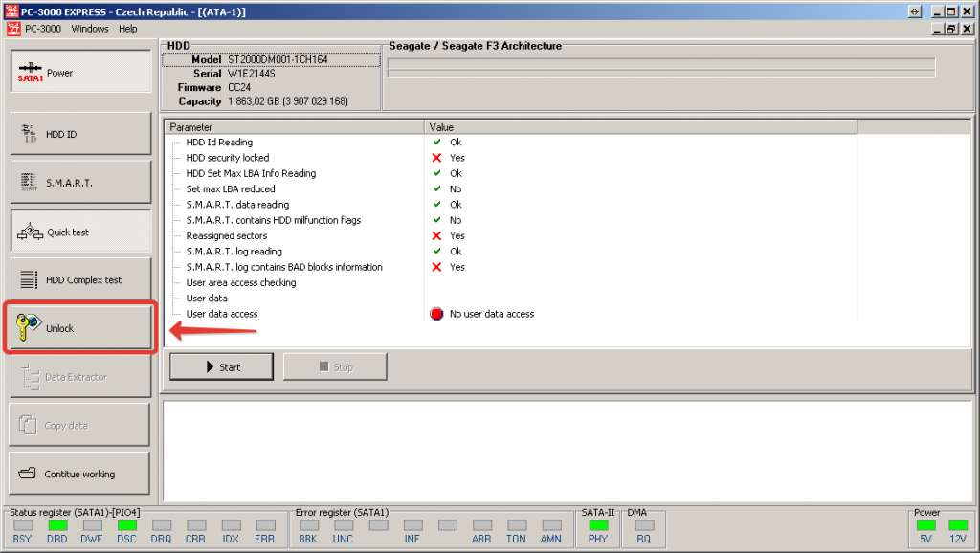Select the Quick test button
This screenshot has height=553, width=980.
pos(80,232)
